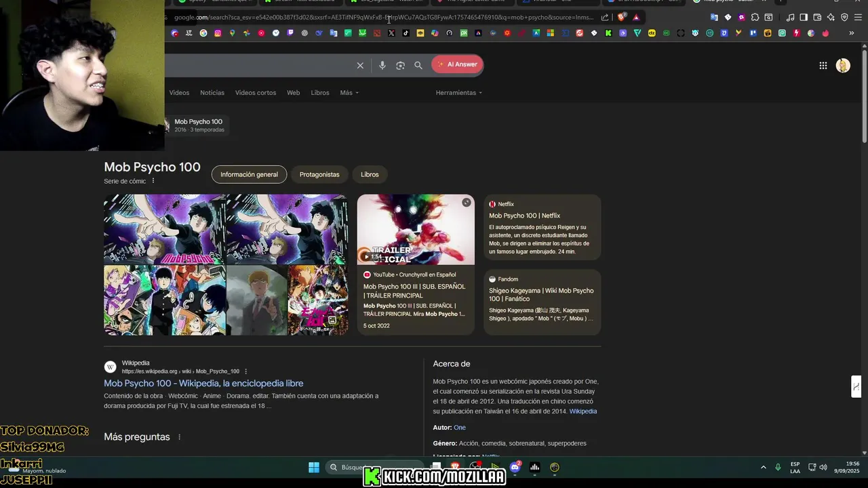Open the browser hamburger menu
Image resolution: width=868 pixels, height=488 pixels.
[x=858, y=18]
